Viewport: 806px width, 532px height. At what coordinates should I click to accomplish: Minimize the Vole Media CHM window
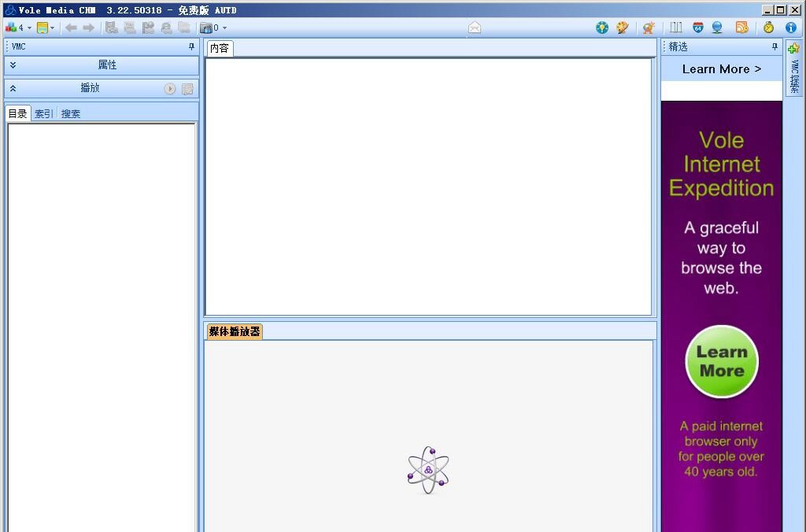[768, 9]
